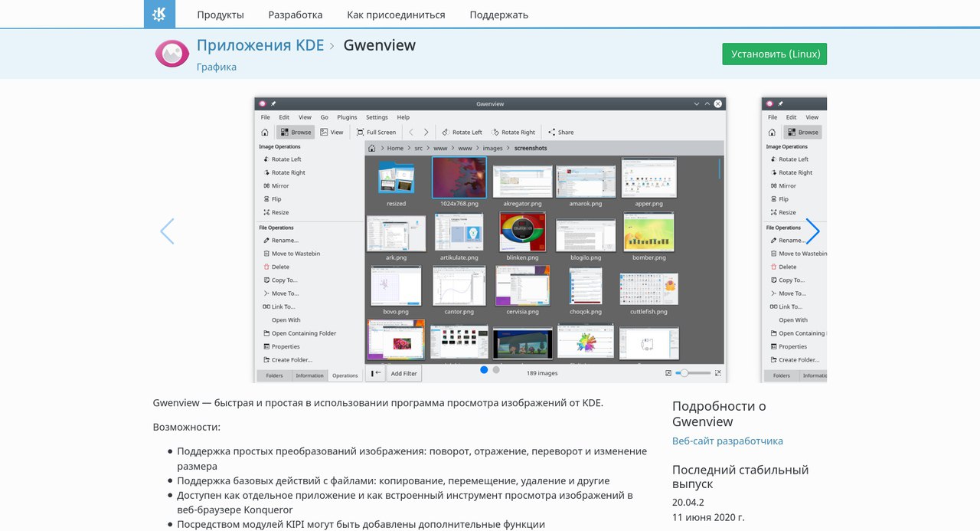980x531 pixels.
Task: Select the second gray carousel indicator dot
Action: tap(496, 369)
